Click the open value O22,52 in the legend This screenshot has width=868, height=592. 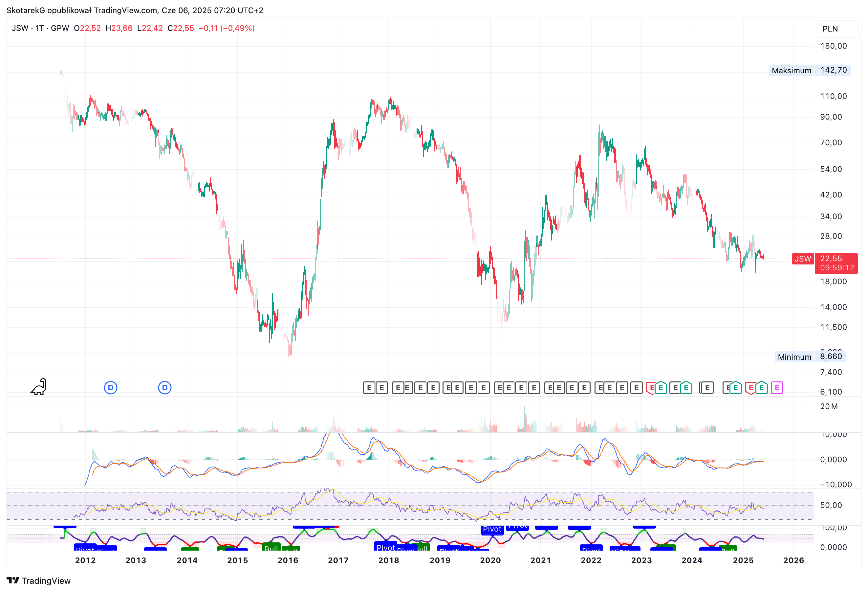[x=87, y=28]
